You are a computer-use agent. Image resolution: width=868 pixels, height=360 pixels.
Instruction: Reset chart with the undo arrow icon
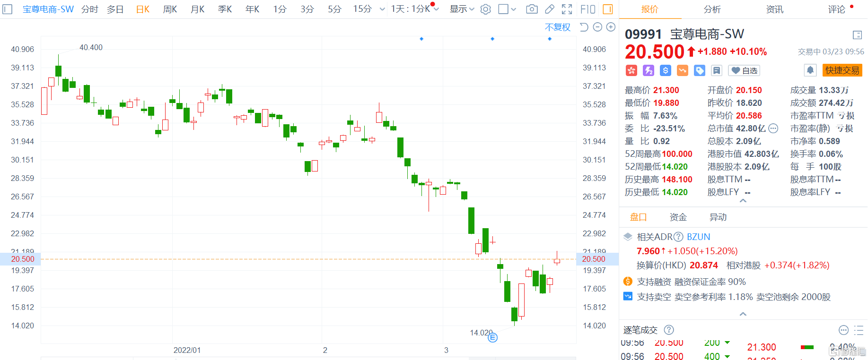pos(584,27)
